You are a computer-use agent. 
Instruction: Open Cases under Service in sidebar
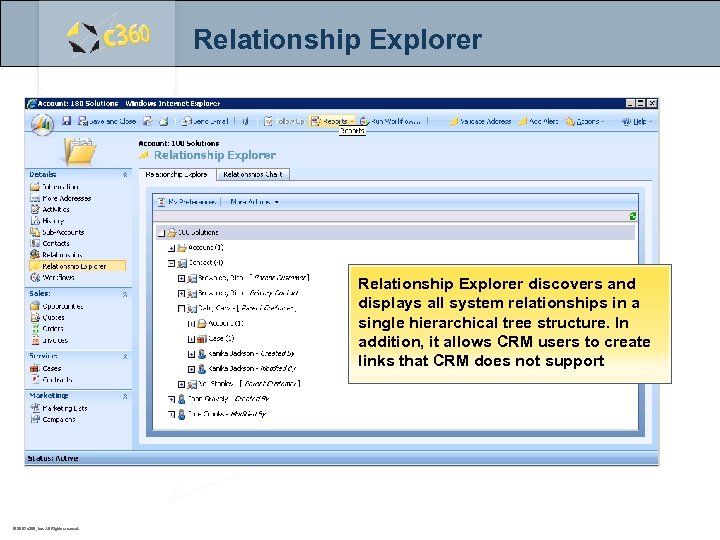coord(46,368)
